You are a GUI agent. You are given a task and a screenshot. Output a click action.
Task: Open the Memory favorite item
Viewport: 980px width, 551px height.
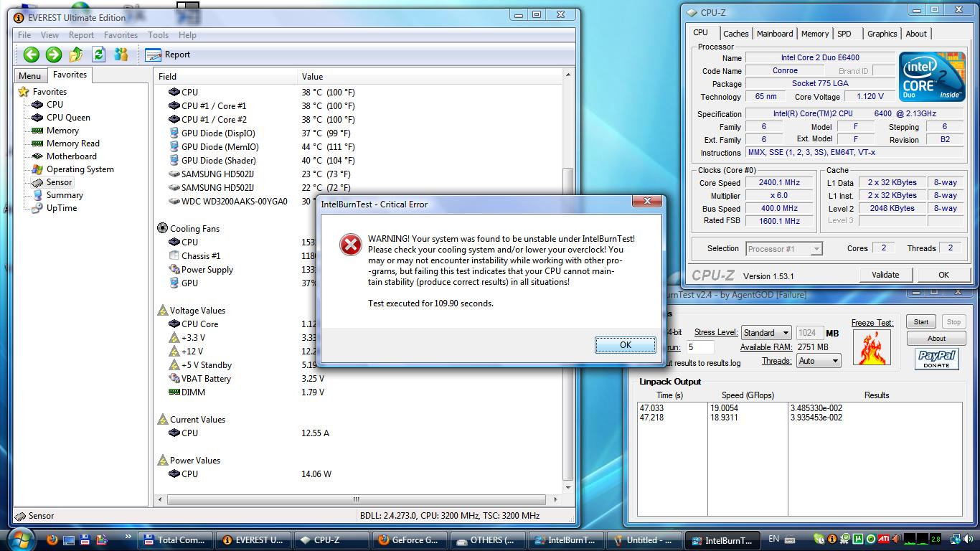coord(55,131)
